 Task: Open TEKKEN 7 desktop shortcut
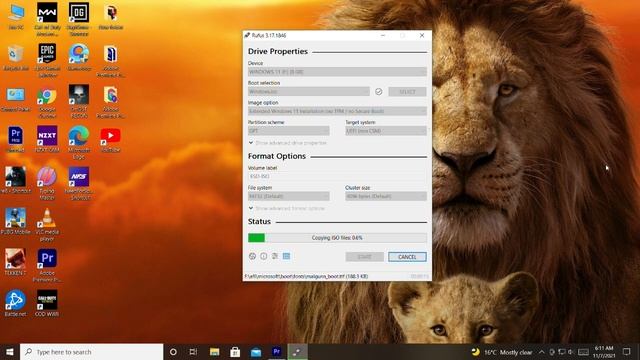click(16, 262)
